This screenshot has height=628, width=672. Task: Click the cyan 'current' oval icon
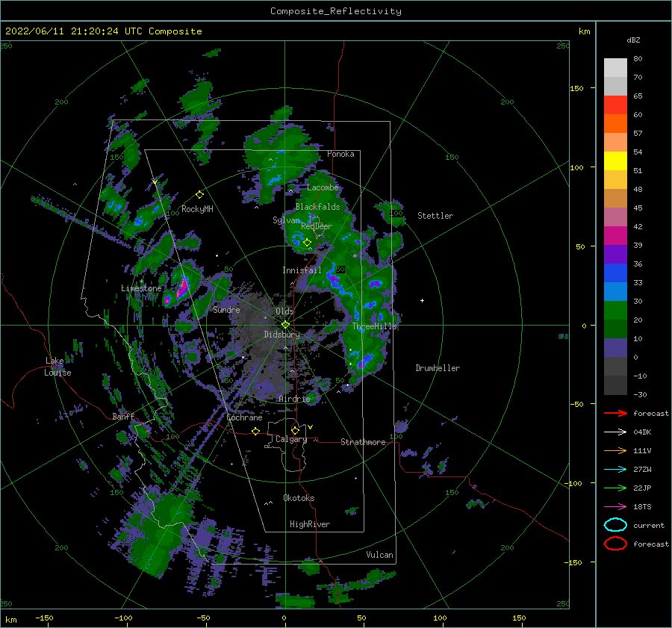tap(615, 525)
